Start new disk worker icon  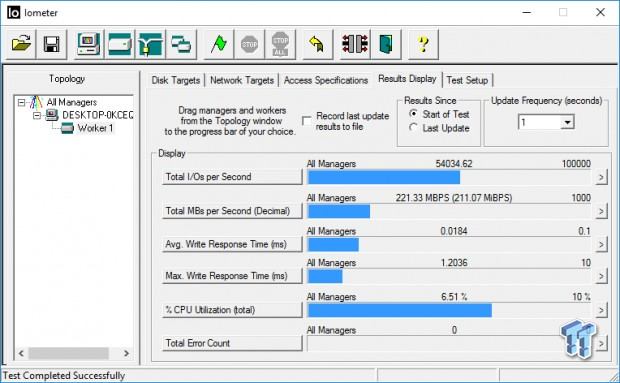coord(120,44)
